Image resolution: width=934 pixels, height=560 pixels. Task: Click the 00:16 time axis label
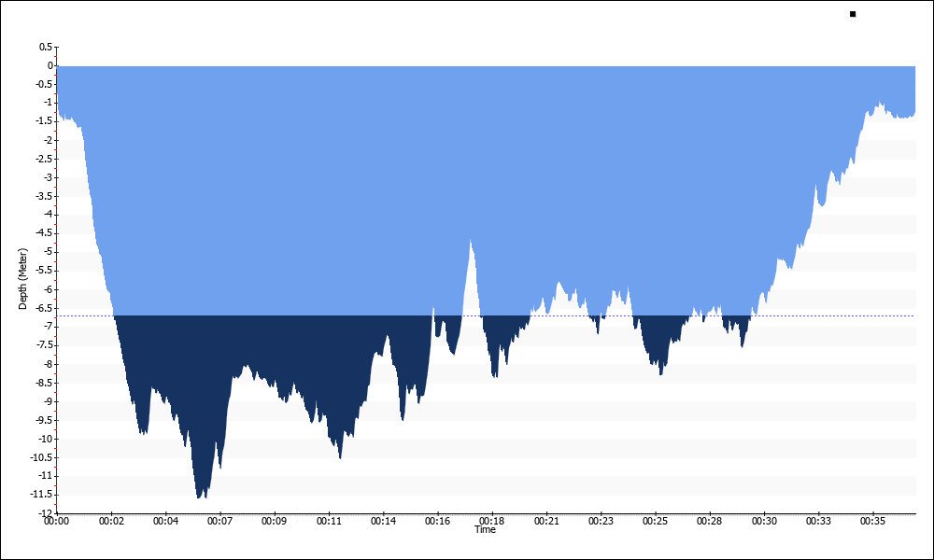tap(437, 522)
